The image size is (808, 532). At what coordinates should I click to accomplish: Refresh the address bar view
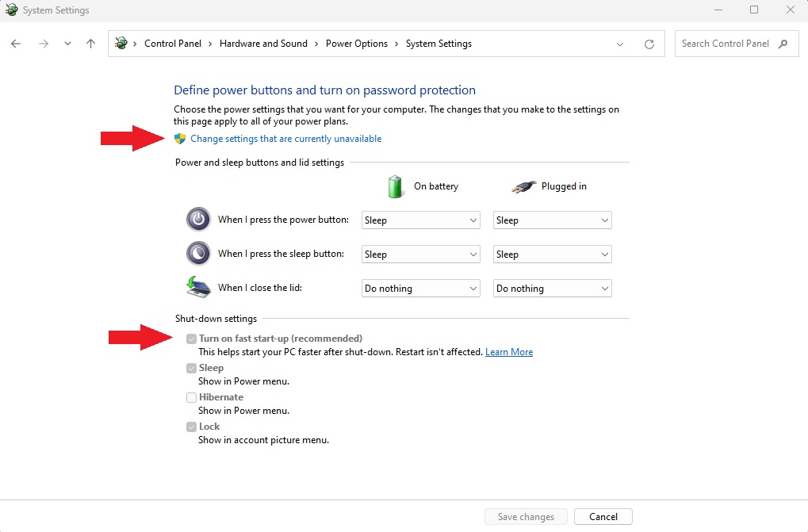coord(649,44)
